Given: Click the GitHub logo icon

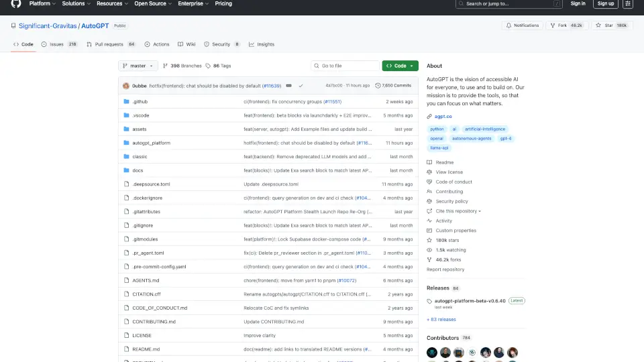Looking at the screenshot, I should point(16,3).
